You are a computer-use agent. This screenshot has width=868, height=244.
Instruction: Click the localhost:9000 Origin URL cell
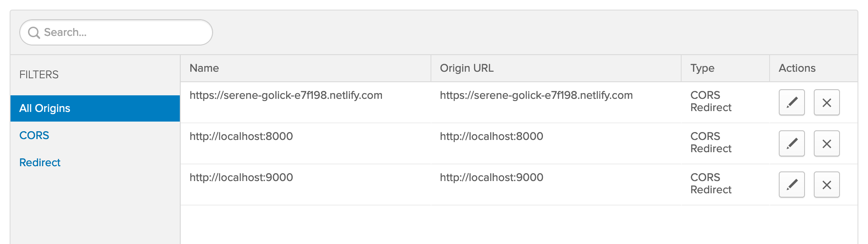(x=491, y=178)
